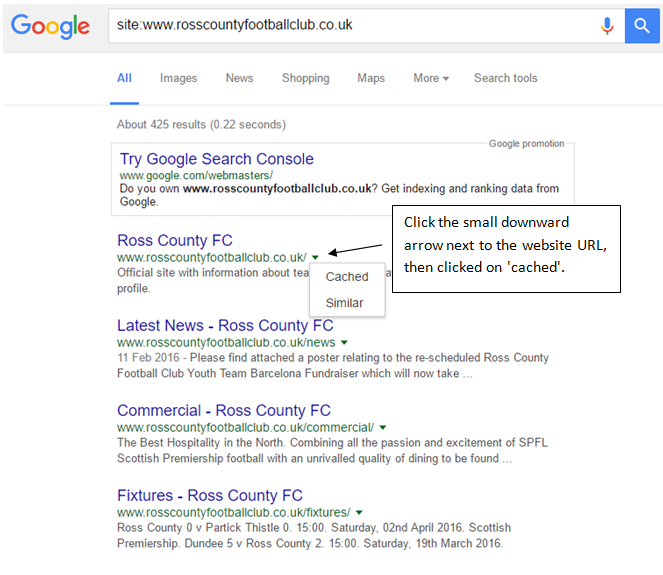Open the News tab
The image size is (663, 575).
[x=239, y=78]
